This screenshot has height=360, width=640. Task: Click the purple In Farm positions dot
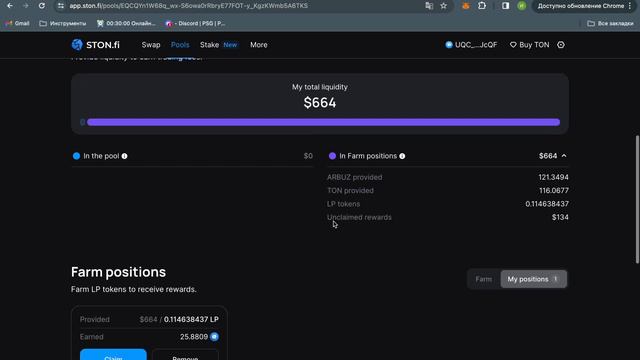(332, 156)
